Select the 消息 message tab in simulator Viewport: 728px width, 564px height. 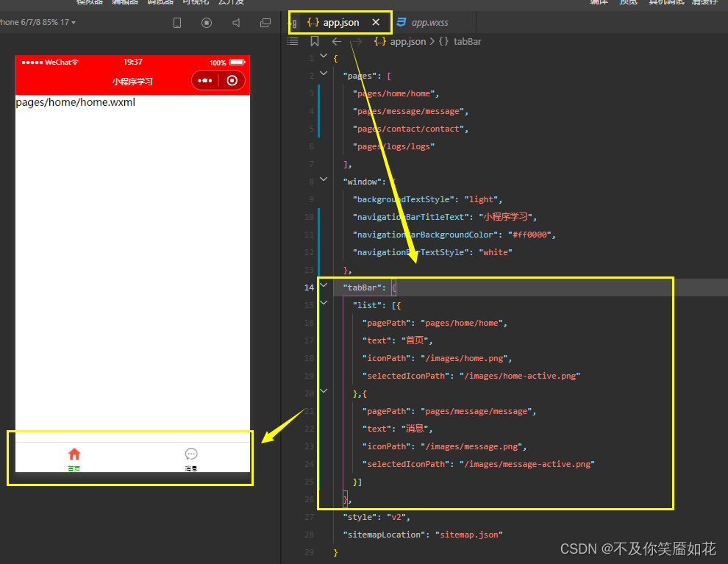(191, 459)
